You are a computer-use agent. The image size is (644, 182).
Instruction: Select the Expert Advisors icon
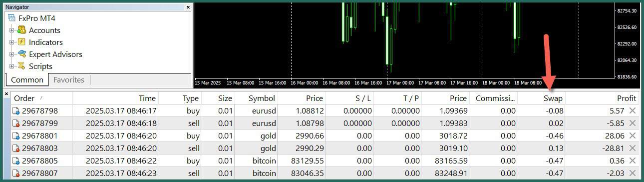pyautogui.click(x=21, y=54)
